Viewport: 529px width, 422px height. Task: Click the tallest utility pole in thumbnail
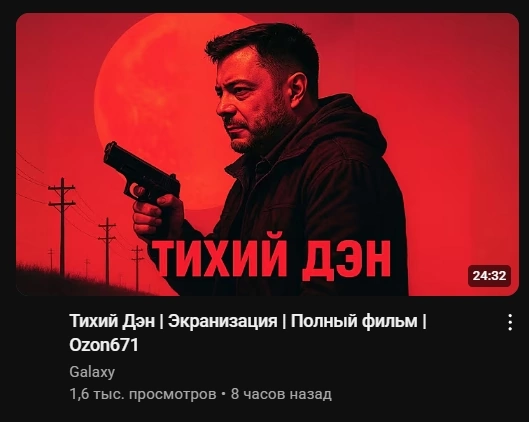point(62,226)
